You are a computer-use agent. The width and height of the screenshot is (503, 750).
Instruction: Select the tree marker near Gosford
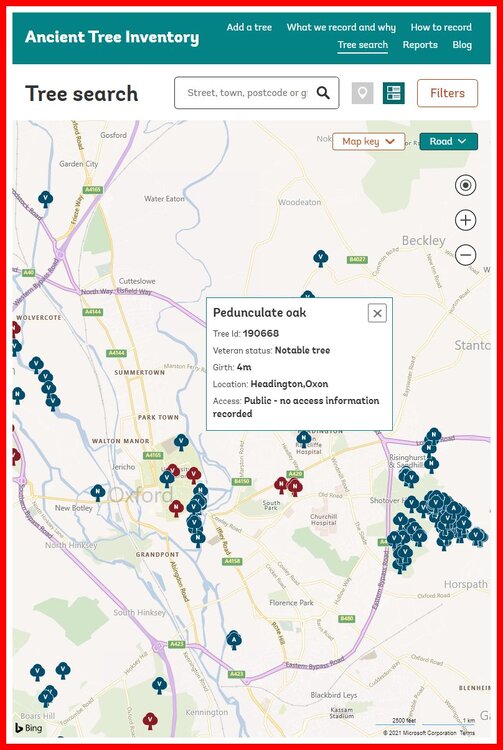45,199
